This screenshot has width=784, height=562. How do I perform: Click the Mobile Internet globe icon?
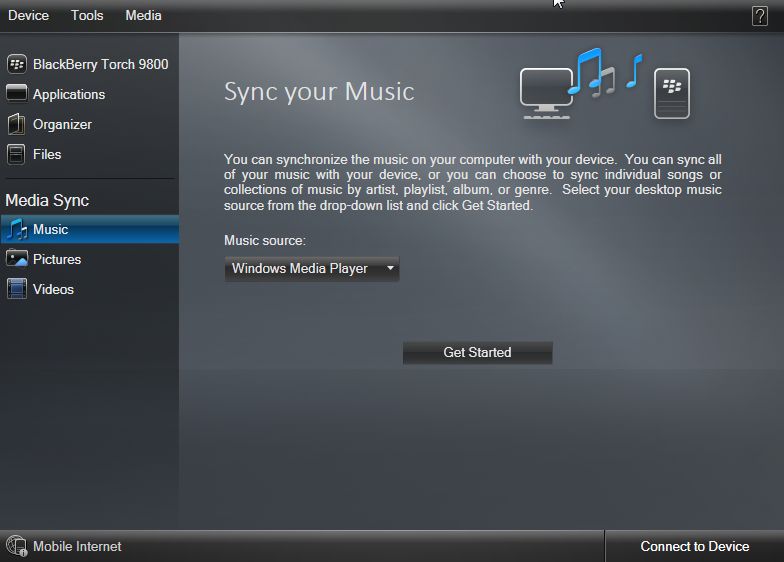coord(16,546)
